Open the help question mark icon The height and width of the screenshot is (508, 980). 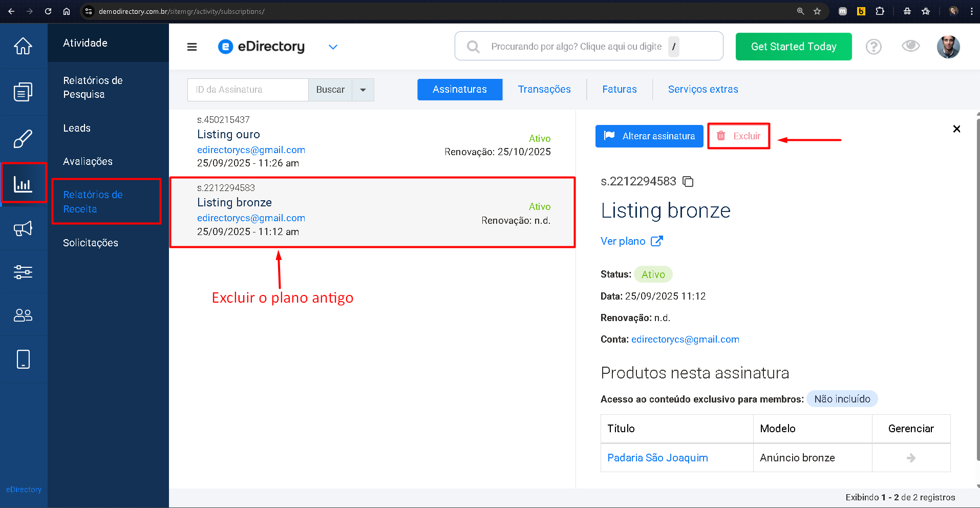pyautogui.click(x=874, y=47)
